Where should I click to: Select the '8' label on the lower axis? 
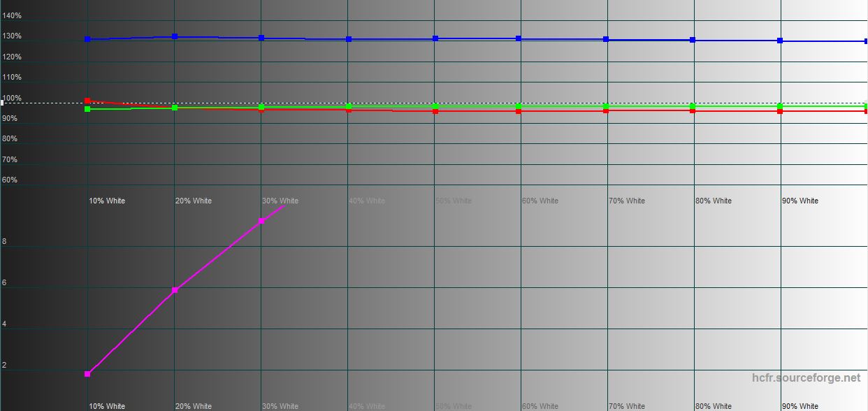[x=4, y=242]
